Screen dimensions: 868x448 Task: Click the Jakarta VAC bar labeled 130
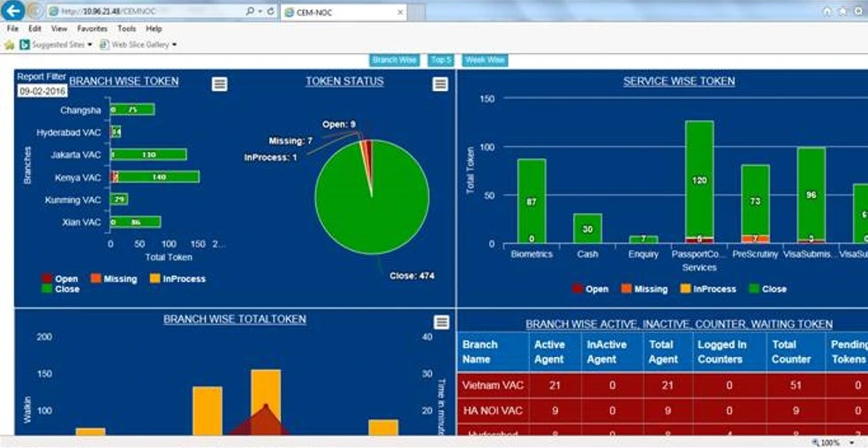[x=149, y=155]
